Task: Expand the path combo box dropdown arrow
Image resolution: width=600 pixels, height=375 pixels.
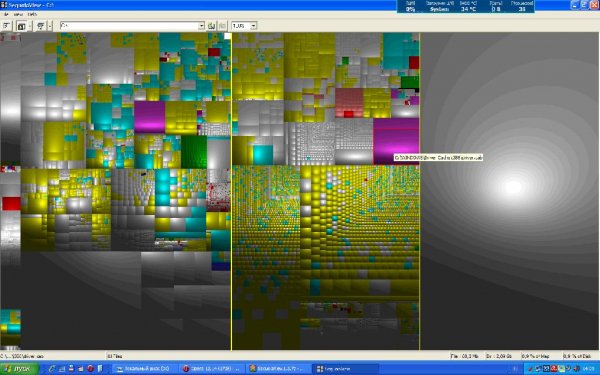Action: click(202, 26)
